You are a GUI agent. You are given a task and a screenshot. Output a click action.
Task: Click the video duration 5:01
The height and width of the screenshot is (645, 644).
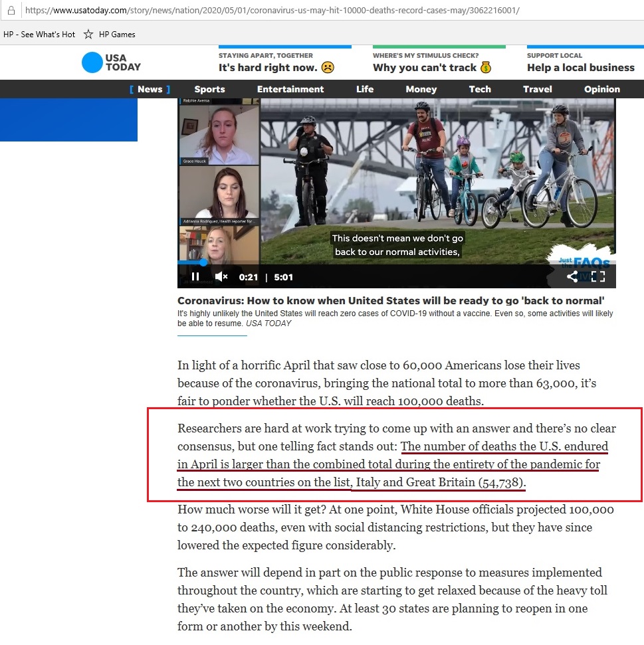(284, 277)
